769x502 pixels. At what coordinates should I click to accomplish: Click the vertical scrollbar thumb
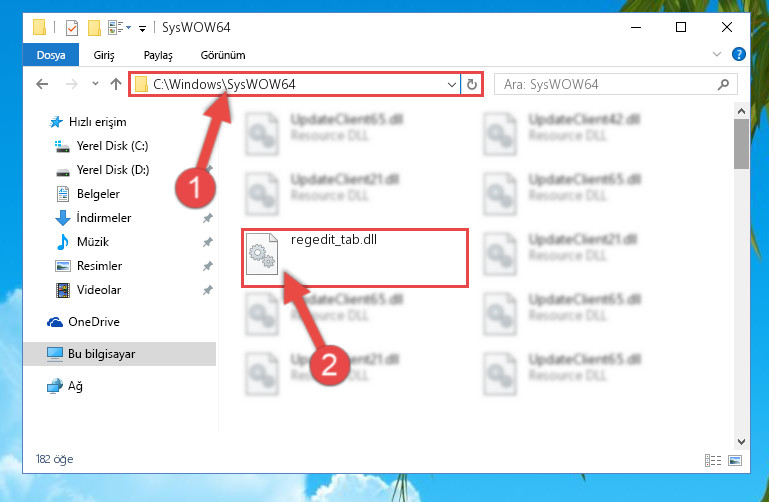(x=742, y=144)
